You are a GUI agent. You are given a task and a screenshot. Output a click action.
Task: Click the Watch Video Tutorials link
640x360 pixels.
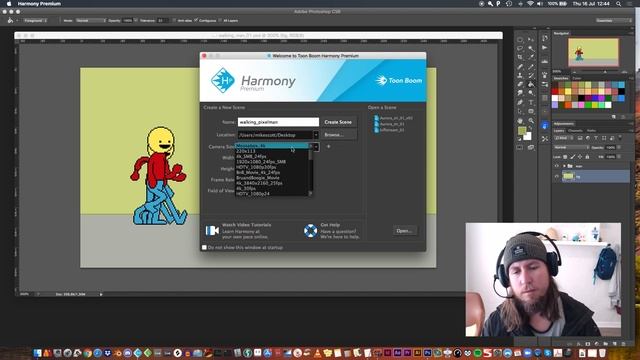tap(246, 225)
